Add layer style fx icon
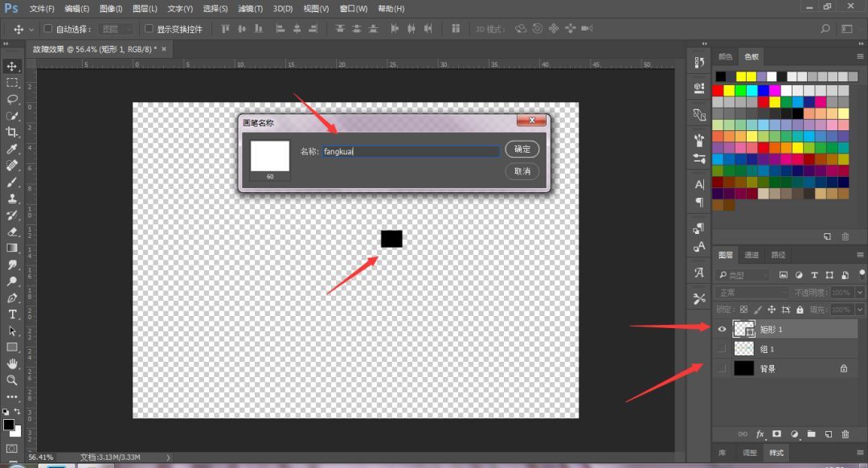Image resolution: width=868 pixels, height=468 pixels. tap(760, 434)
